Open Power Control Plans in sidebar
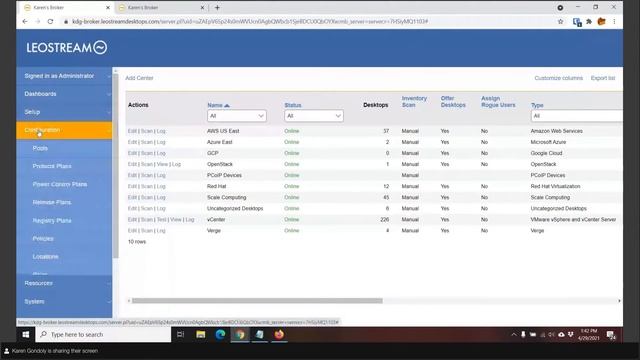The image size is (640, 360). [x=60, y=184]
